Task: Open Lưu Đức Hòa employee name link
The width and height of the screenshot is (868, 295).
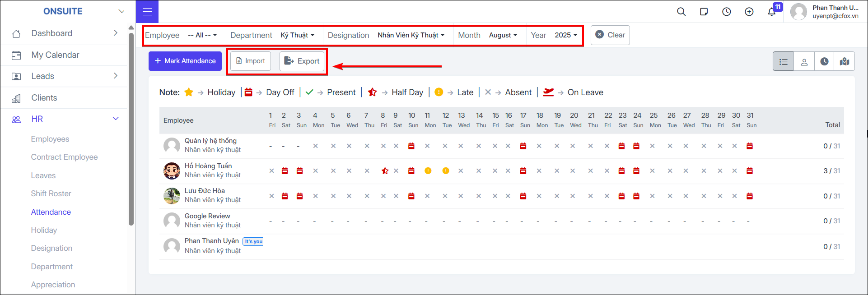Action: point(205,191)
